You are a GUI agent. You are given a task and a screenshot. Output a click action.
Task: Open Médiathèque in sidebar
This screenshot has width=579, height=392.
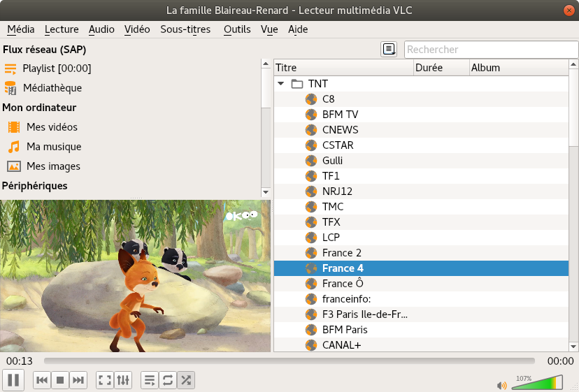point(52,88)
